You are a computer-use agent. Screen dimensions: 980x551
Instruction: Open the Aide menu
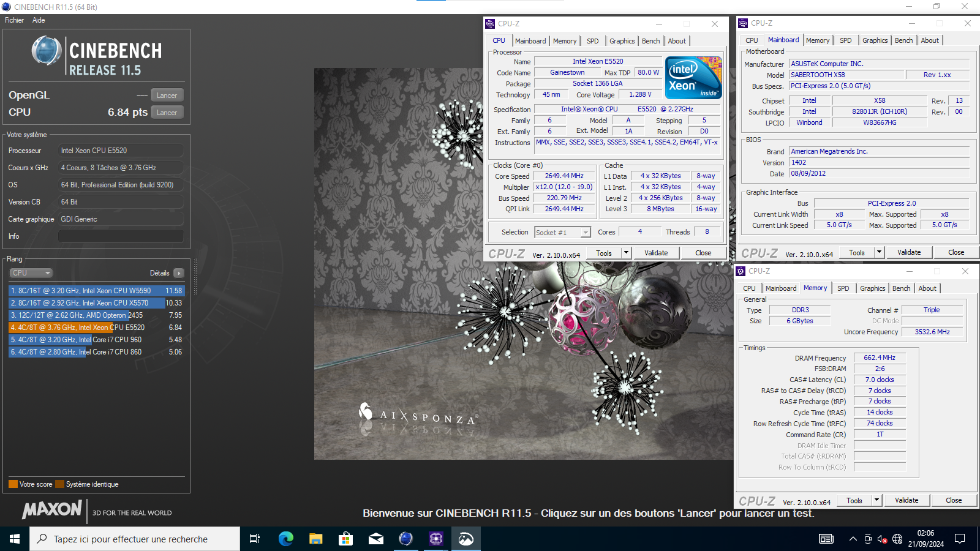tap(39, 20)
